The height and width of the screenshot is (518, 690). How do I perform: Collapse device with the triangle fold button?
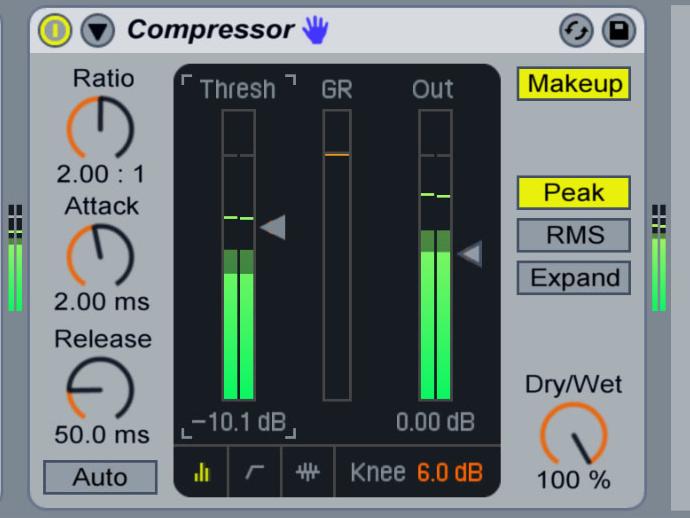96,32
